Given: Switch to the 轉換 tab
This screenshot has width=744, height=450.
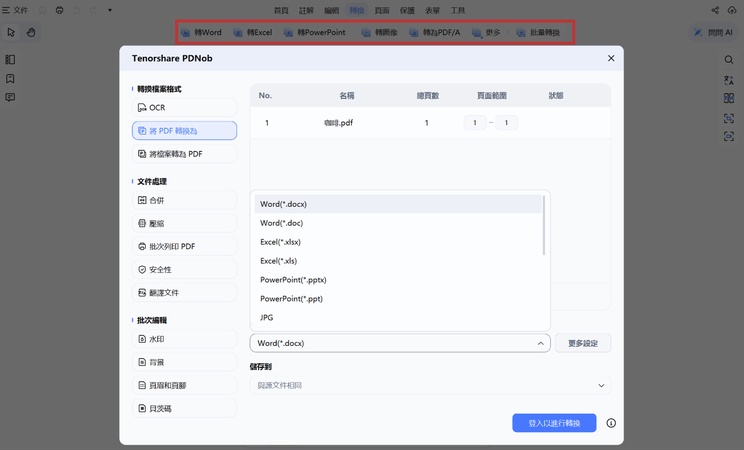Looking at the screenshot, I should pos(357,10).
